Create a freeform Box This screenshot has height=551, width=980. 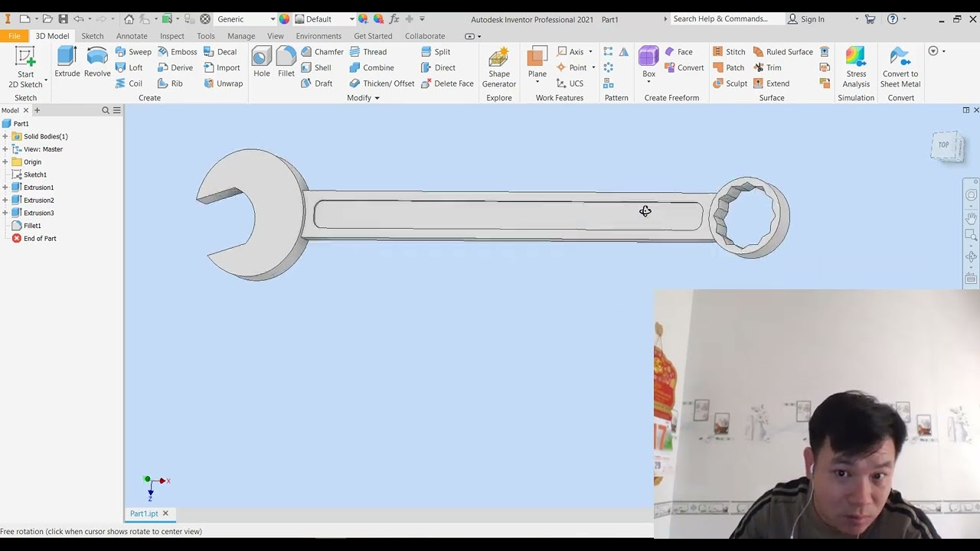(648, 63)
